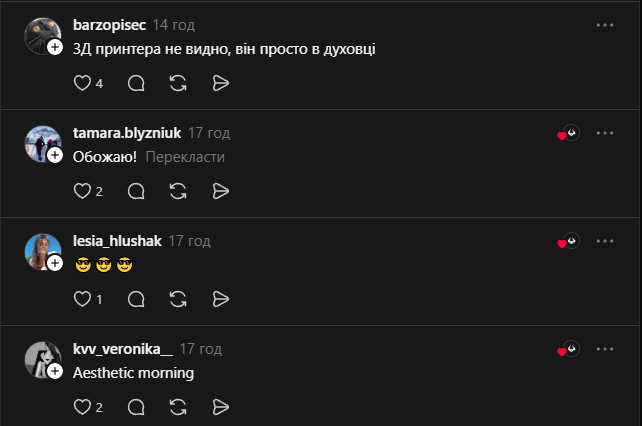Image resolution: width=642 pixels, height=426 pixels.
Task: Like barzopisec's comment about 3D printer
Action: click(x=82, y=84)
